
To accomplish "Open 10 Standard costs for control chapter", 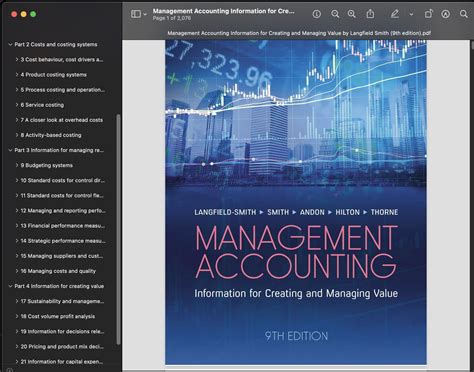I will tap(63, 180).
